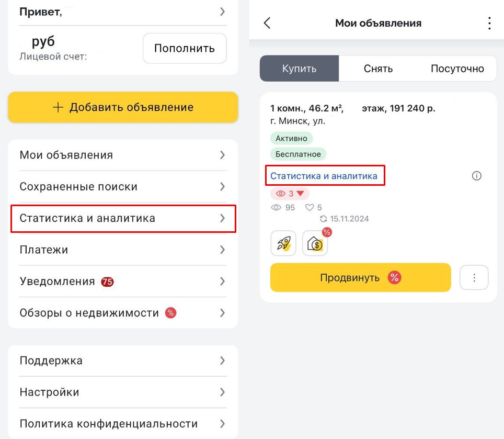This screenshot has height=439, width=504.
Task: Click the red views trend badge
Action: click(290, 194)
